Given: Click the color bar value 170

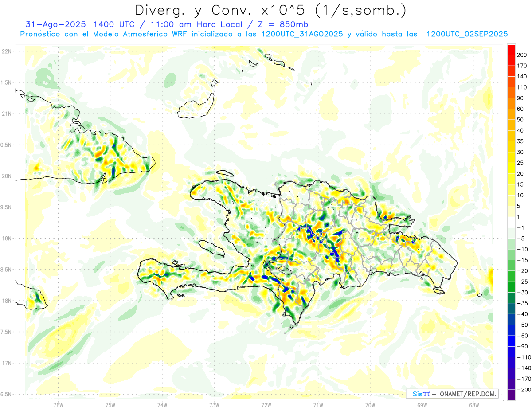Looking at the screenshot, I should pos(522,66).
